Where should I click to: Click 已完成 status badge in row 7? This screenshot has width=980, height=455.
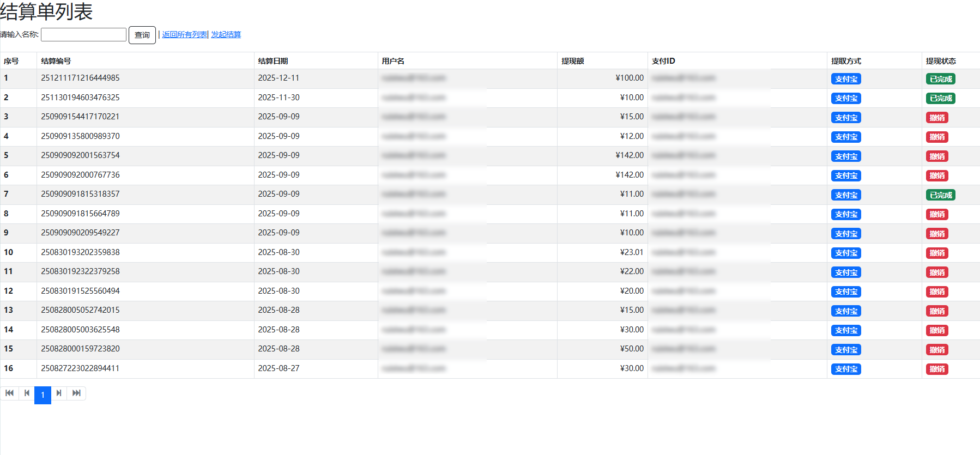point(940,195)
